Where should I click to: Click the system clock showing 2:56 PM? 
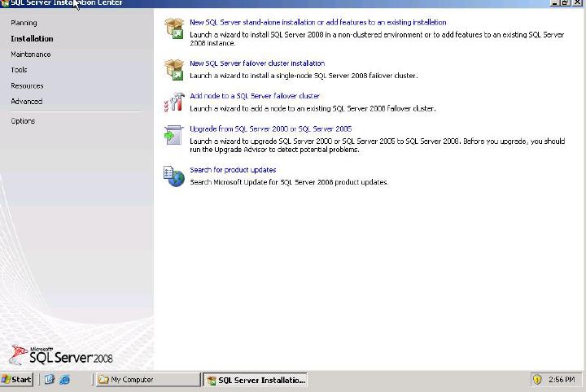562,380
